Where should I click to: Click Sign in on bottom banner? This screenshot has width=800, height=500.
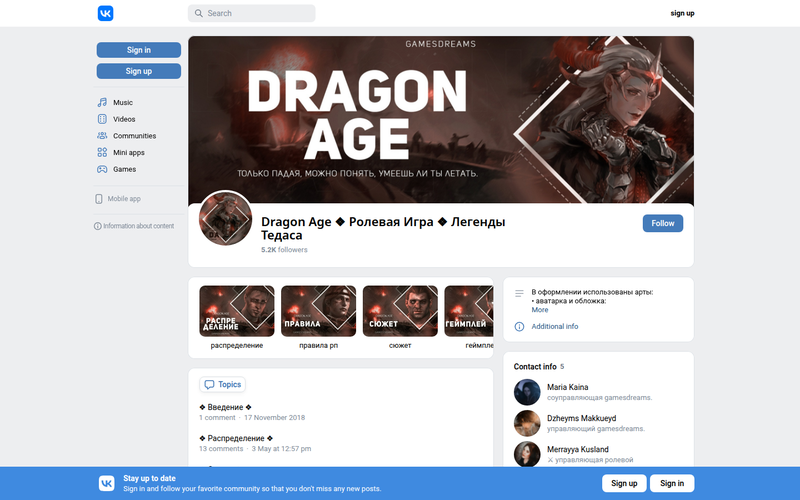(x=672, y=484)
